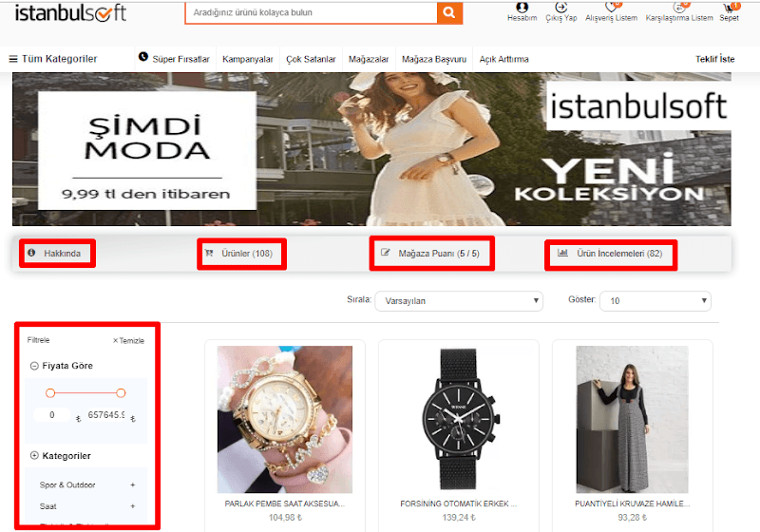Expand Saat category plus sign
Image resolution: width=760 pixels, height=532 pixels.
click(x=132, y=505)
